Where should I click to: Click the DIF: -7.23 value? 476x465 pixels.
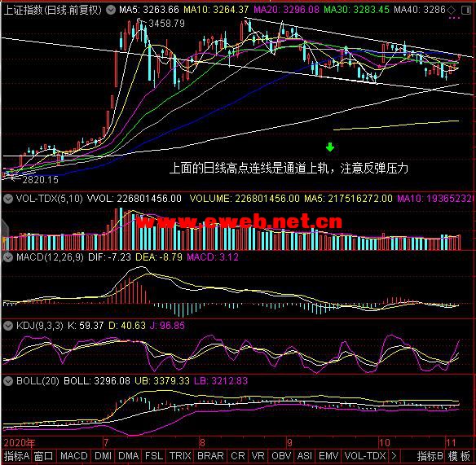[109, 257]
